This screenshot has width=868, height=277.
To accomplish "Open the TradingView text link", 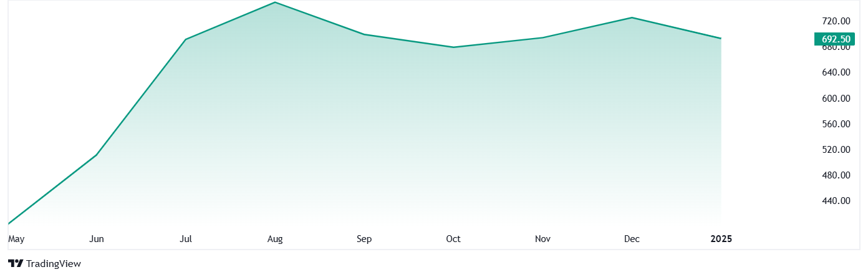I will 54,264.
